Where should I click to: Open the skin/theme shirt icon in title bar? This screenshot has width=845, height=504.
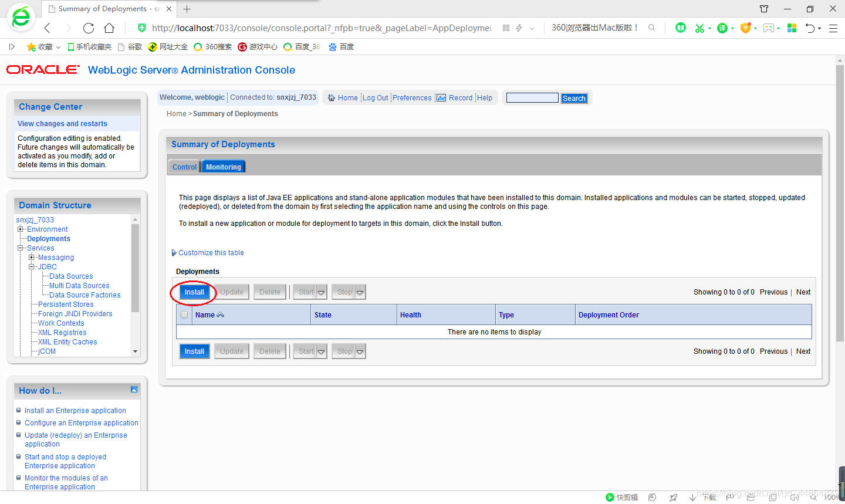point(764,9)
